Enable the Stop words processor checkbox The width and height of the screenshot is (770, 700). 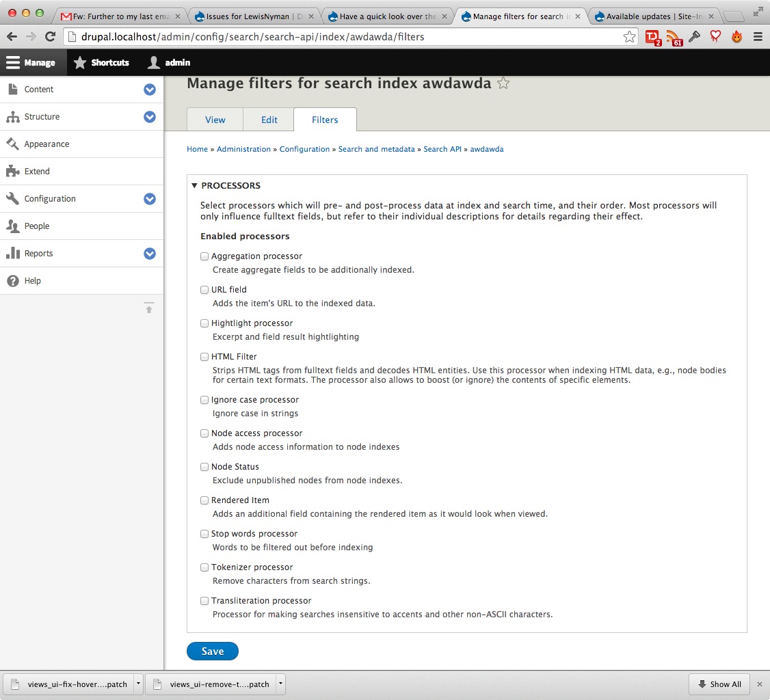[x=204, y=534]
